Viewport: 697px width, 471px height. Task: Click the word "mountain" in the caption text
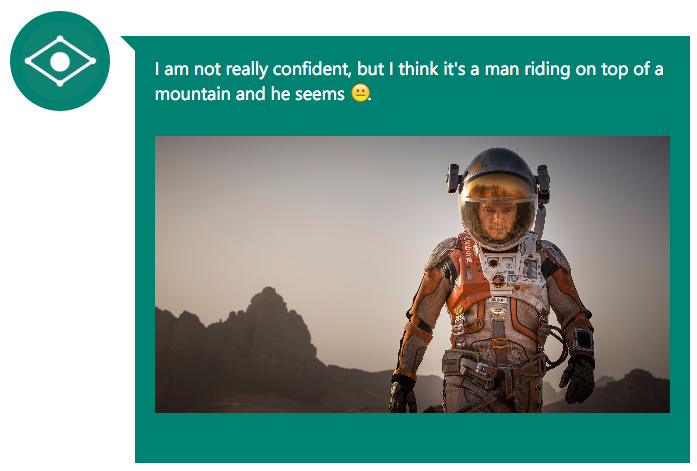(192, 94)
